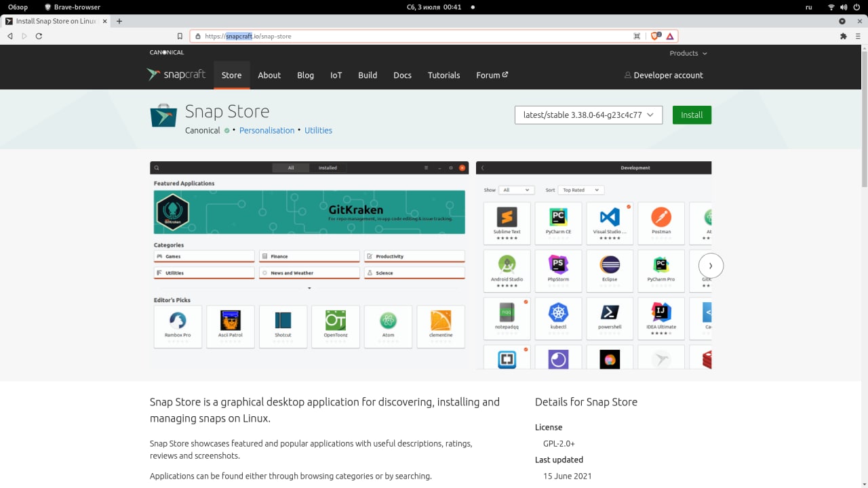Reload the current page
This screenshot has height=488, width=868.
39,36
